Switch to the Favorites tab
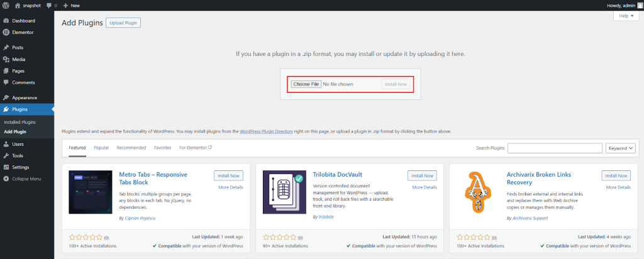644x259 pixels. pyautogui.click(x=163, y=148)
